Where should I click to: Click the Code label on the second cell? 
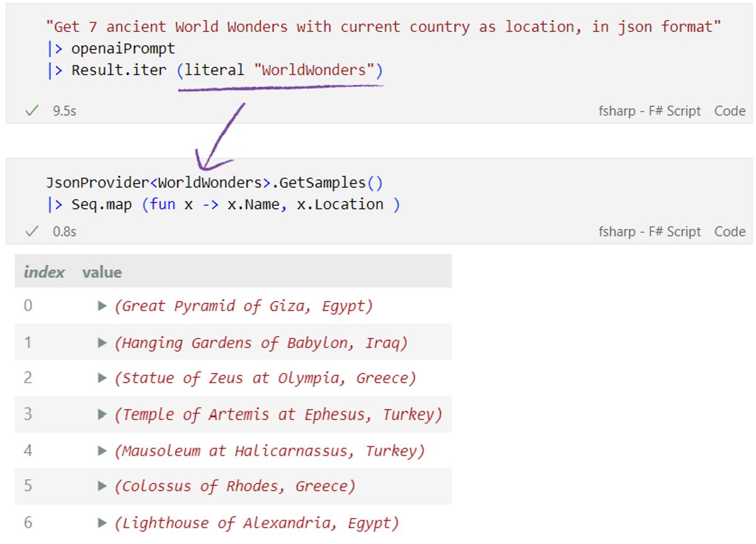[x=729, y=231]
